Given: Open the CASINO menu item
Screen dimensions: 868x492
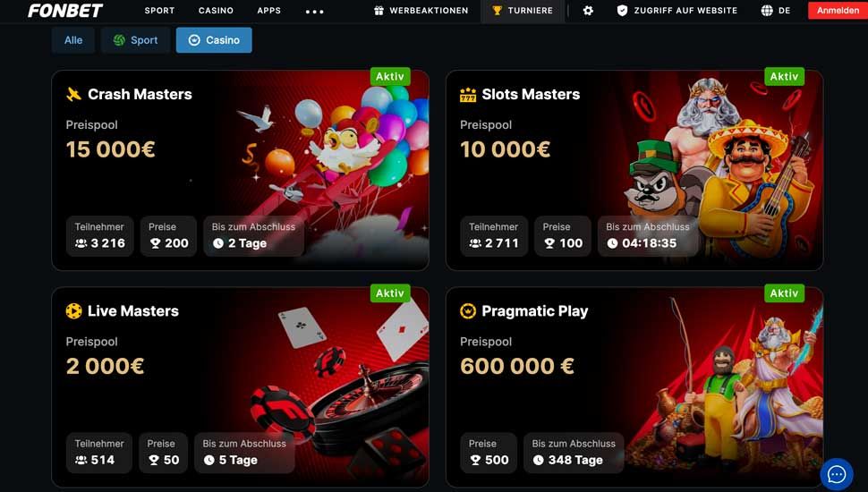Looking at the screenshot, I should pyautogui.click(x=216, y=11).
